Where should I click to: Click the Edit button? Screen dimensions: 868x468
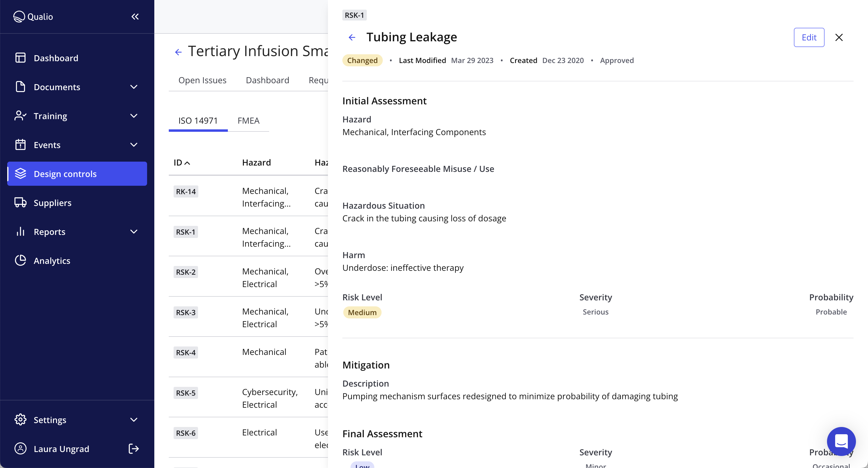809,37
